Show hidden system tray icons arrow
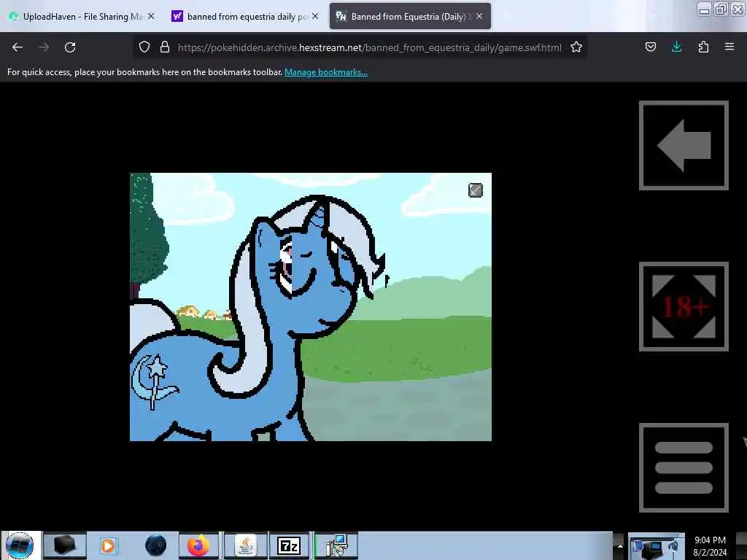The height and width of the screenshot is (560, 747). (620, 545)
